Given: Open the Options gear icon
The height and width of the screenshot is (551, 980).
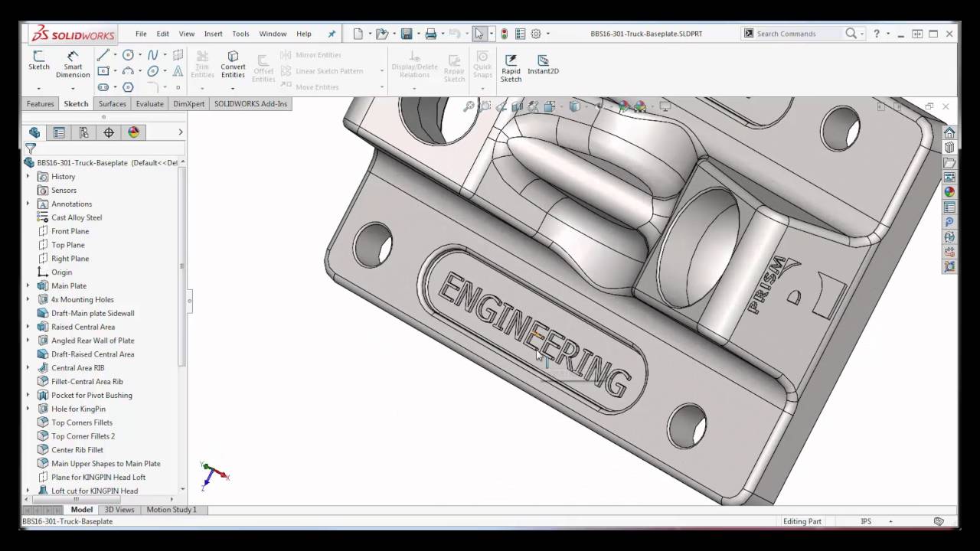Looking at the screenshot, I should [x=536, y=34].
